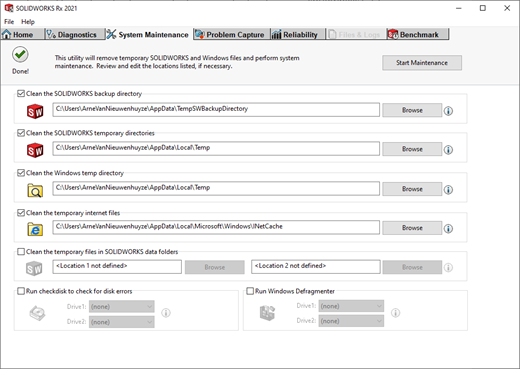Uncheck Clean the SOLIDWORKS temporary directories
The height and width of the screenshot is (369, 520).
(21, 133)
